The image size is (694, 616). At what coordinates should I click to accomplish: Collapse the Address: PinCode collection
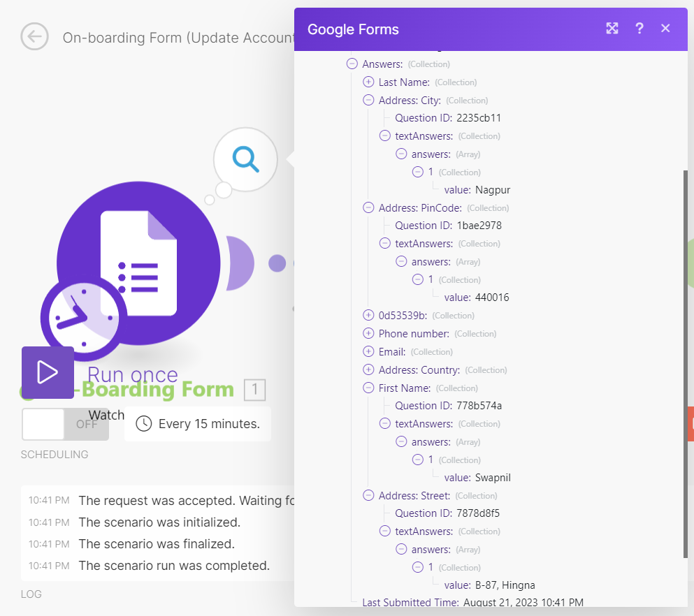pos(368,207)
